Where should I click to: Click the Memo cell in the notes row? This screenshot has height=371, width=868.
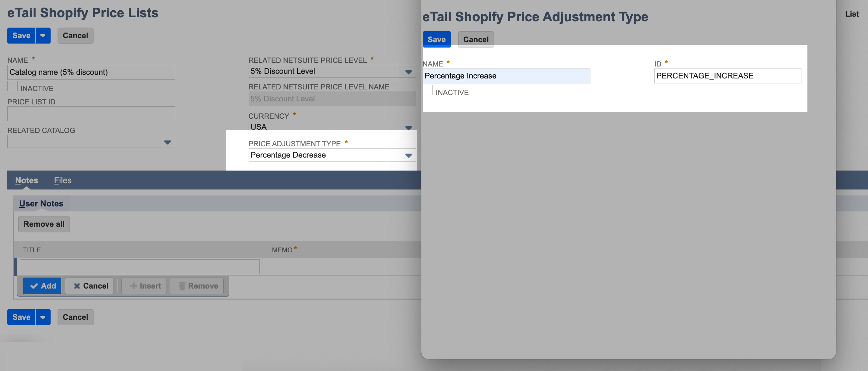(340, 267)
